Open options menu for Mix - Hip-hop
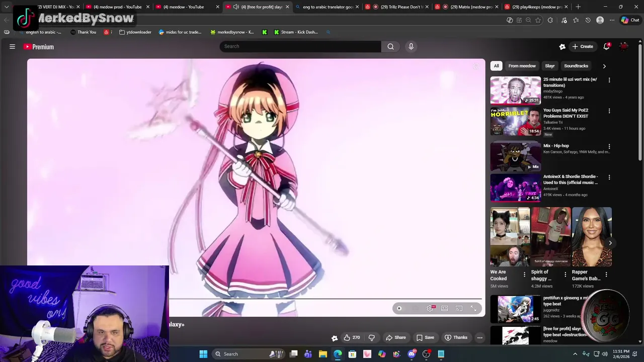The width and height of the screenshot is (644, 362). 609,146
